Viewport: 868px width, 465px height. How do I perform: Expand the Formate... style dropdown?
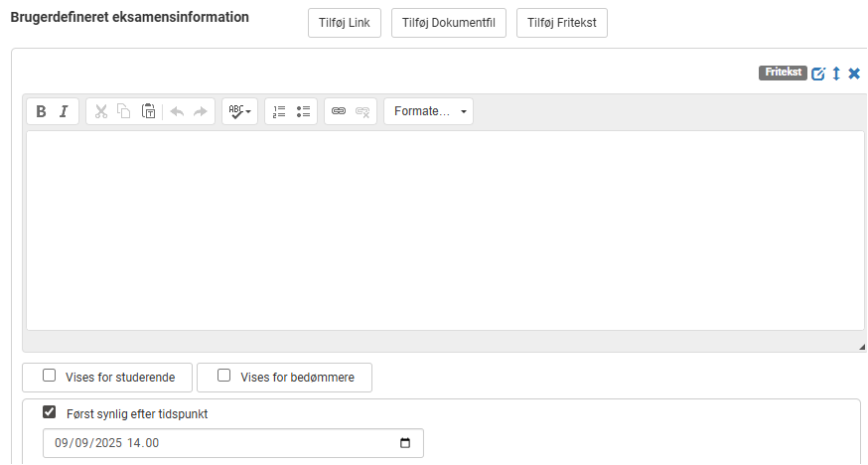click(428, 111)
